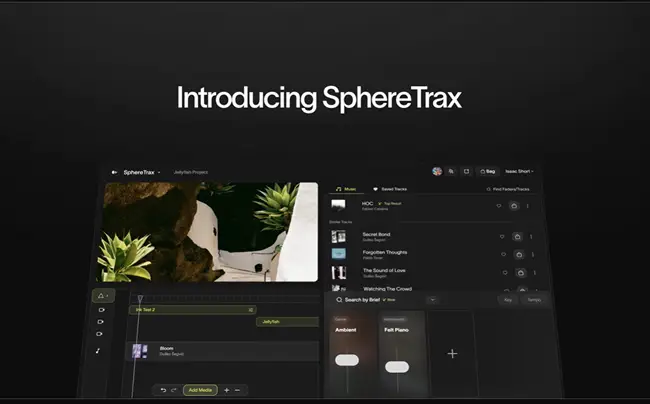Switch to the Saved Tracks tab
The image size is (650, 404).
click(390, 189)
